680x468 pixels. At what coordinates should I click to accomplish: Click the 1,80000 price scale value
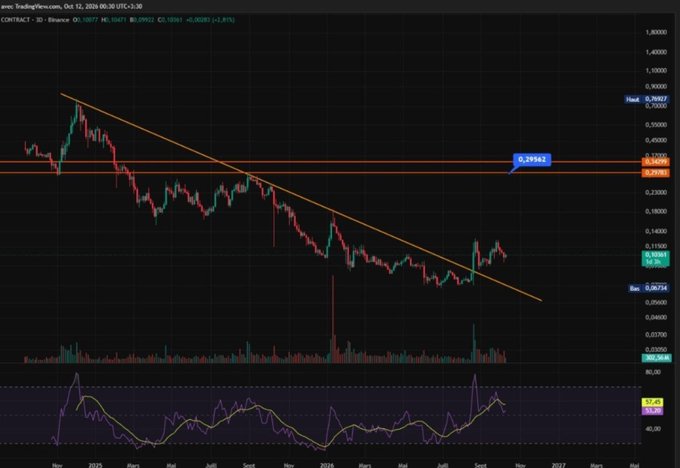[x=656, y=33]
